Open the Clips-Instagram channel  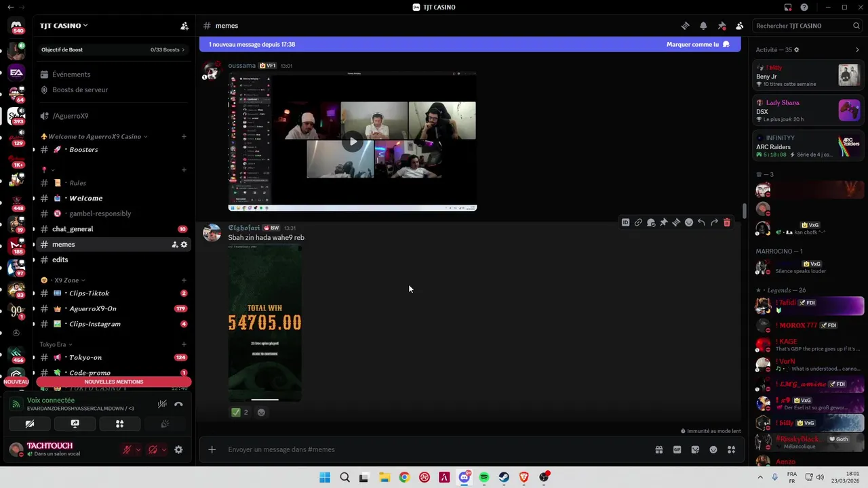click(x=113, y=324)
